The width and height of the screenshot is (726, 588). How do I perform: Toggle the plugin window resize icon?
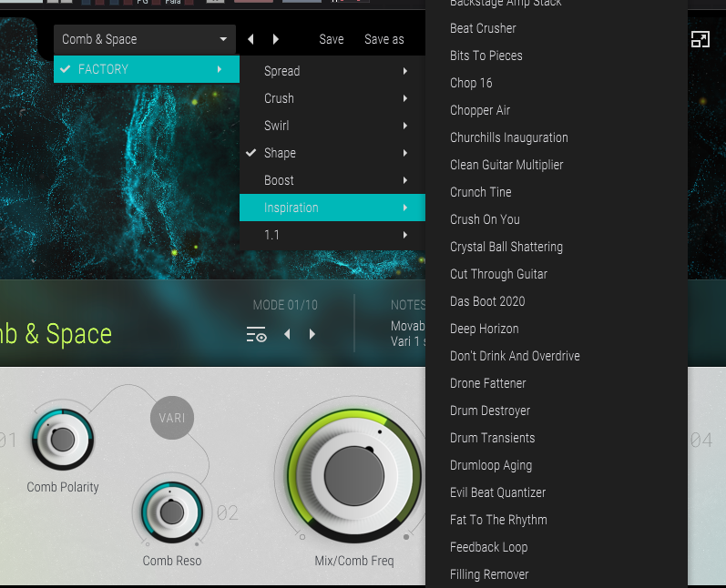click(700, 39)
